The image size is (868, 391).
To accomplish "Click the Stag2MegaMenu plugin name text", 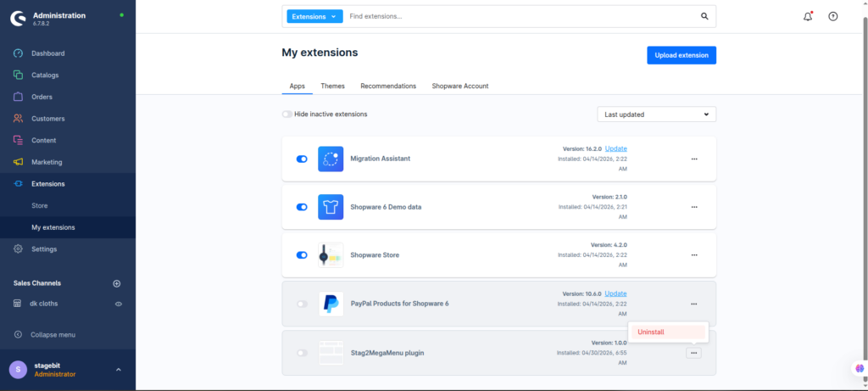I will click(x=387, y=353).
